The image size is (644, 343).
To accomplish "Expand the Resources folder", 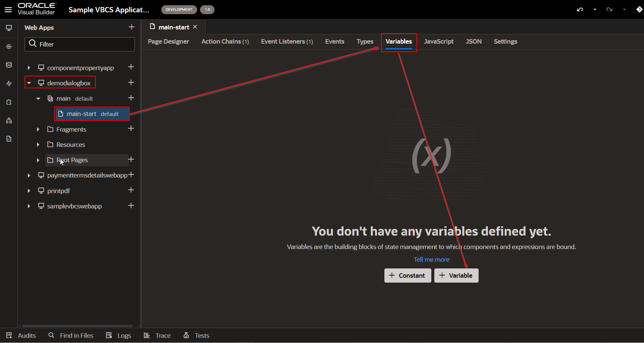I will [38, 145].
